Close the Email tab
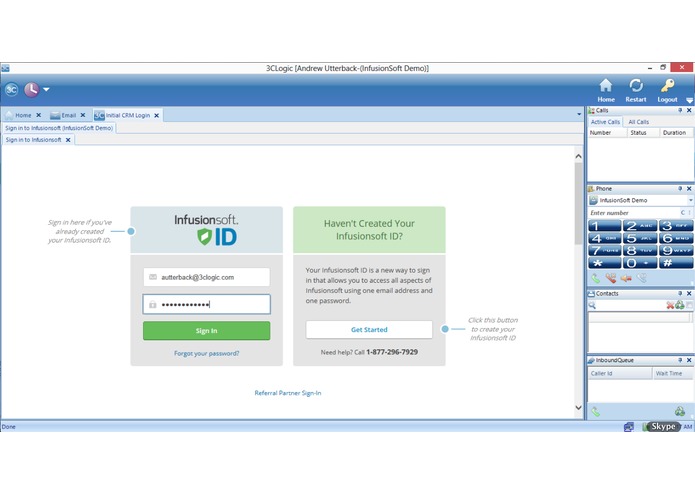The image size is (695, 494). click(83, 115)
